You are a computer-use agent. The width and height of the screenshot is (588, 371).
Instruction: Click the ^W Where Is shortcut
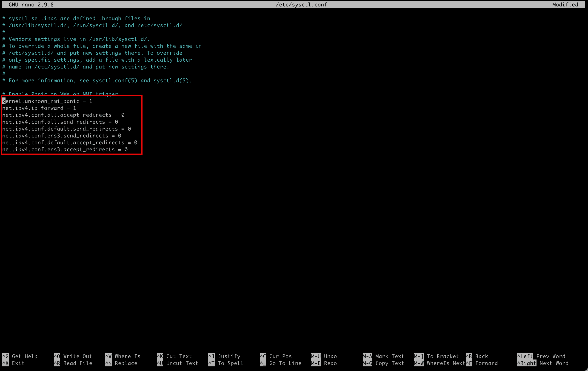pyautogui.click(x=123, y=356)
